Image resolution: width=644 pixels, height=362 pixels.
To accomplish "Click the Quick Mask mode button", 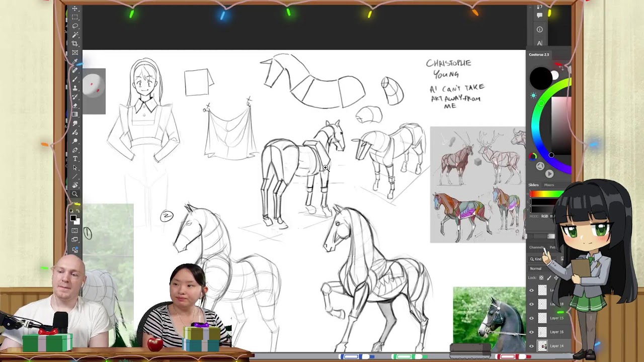I will tap(74, 230).
